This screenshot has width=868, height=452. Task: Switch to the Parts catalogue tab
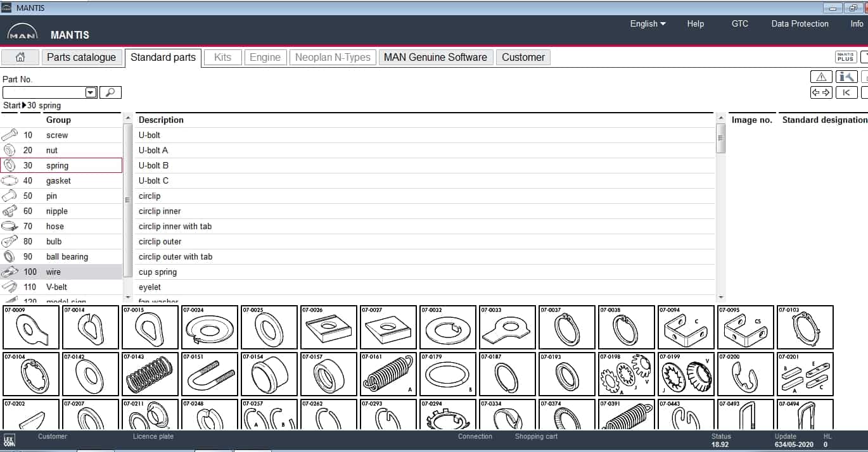click(x=82, y=57)
